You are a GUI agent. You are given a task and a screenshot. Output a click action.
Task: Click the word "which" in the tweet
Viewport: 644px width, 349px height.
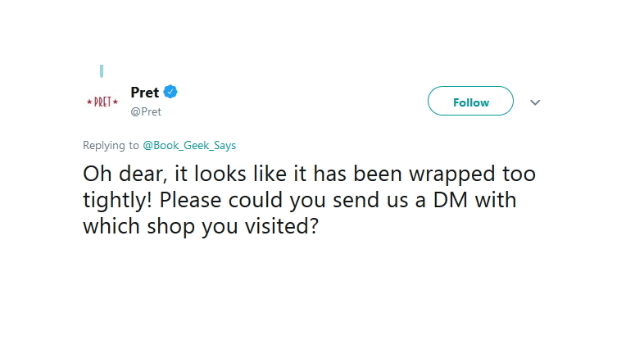(109, 225)
